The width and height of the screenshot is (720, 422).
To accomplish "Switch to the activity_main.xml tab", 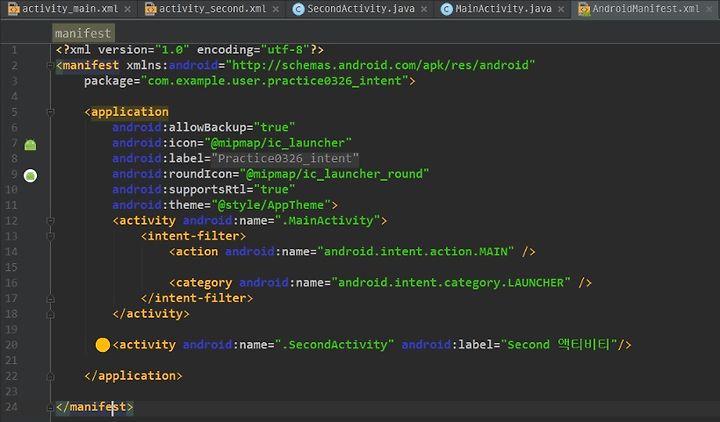I will [x=69, y=9].
